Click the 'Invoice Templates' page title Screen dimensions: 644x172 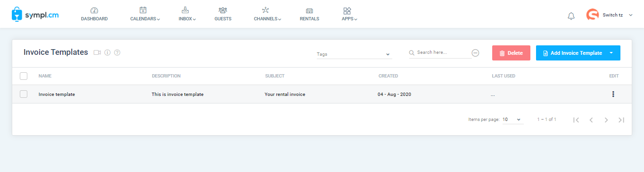pos(56,52)
